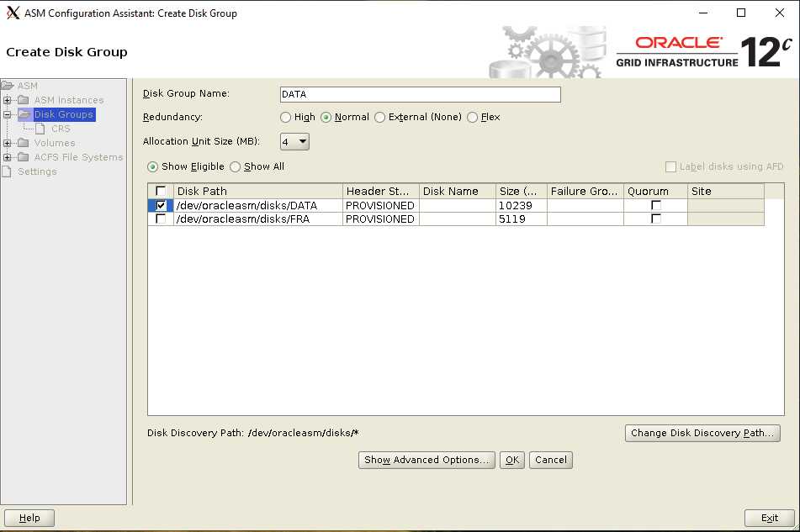Open Allocation Unit Size dropdown
Screen dimensions: 800x532
(x=295, y=141)
